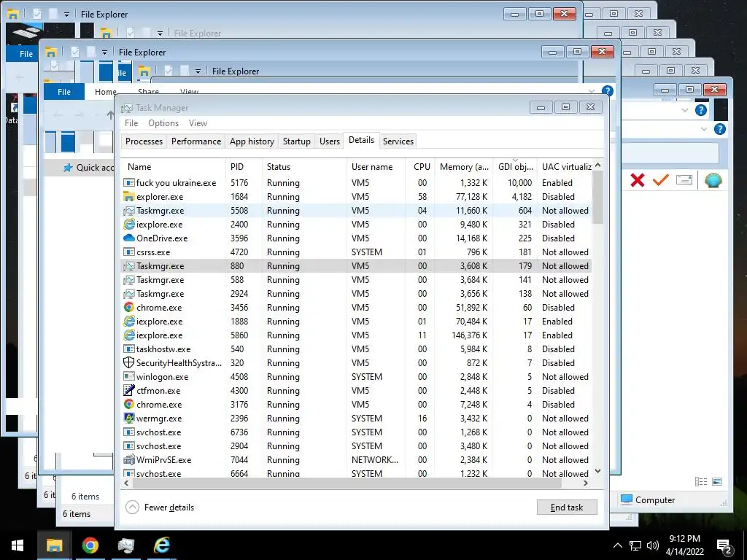Screen dimensions: 747x560
Task: Click memory value 146,376 K
Action: [469, 335]
